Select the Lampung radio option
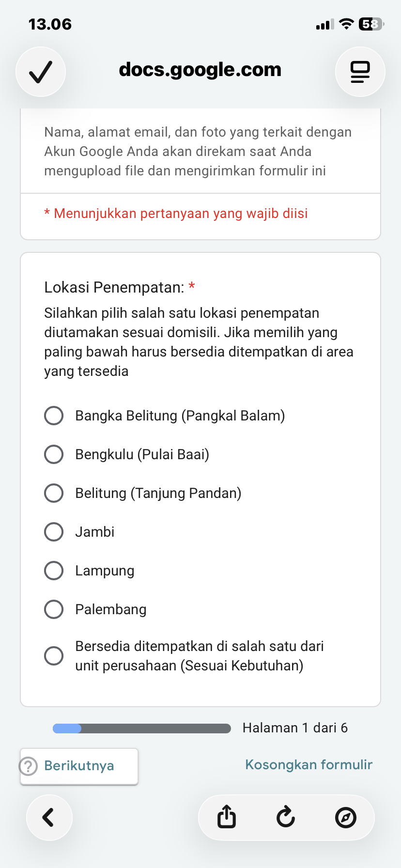This screenshot has width=401, height=868. 54,571
